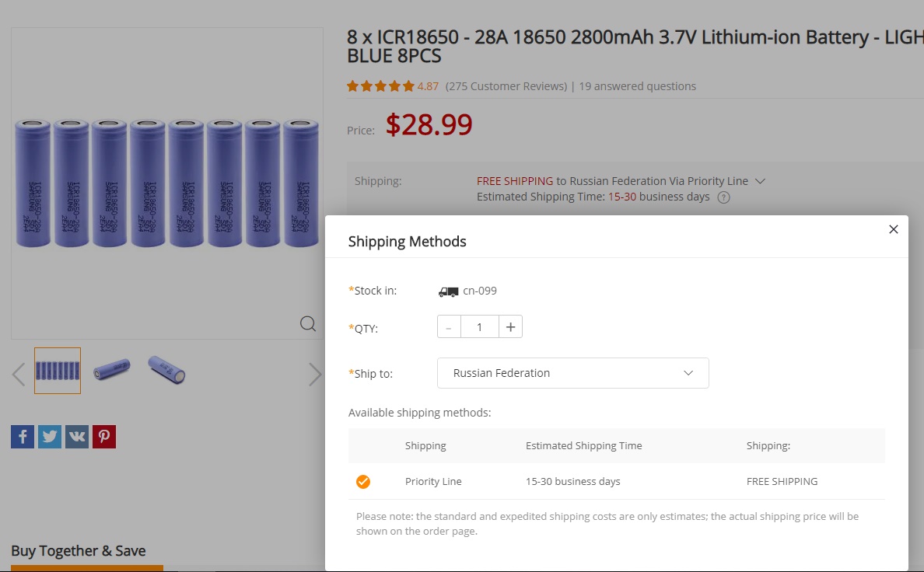This screenshot has height=572, width=924.
Task: Share product on VK
Action: pyautogui.click(x=77, y=437)
